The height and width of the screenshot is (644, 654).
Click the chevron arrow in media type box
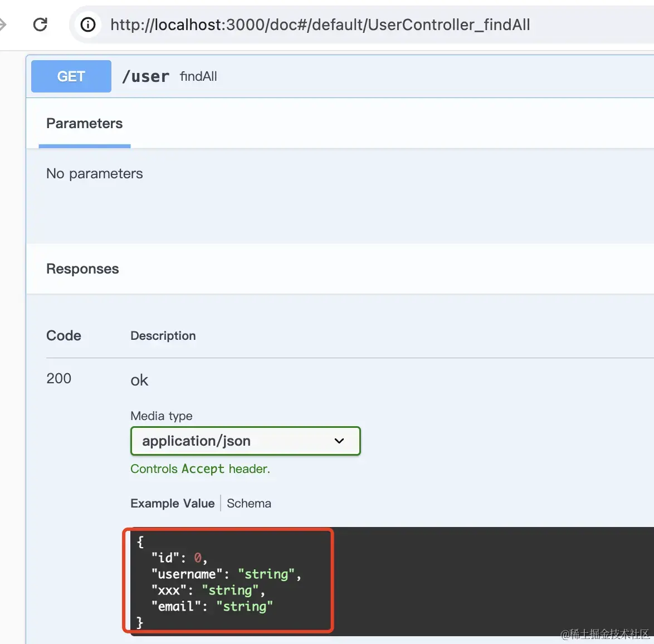coord(339,441)
